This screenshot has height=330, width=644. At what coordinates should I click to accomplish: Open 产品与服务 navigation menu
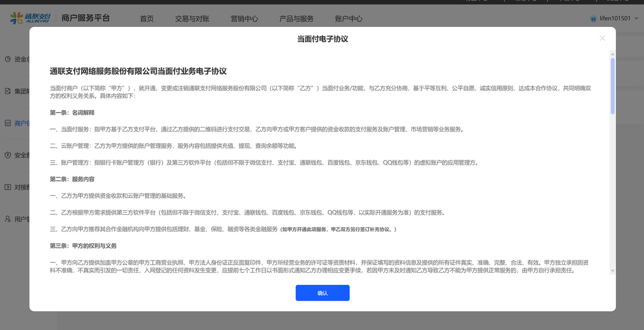point(296,19)
